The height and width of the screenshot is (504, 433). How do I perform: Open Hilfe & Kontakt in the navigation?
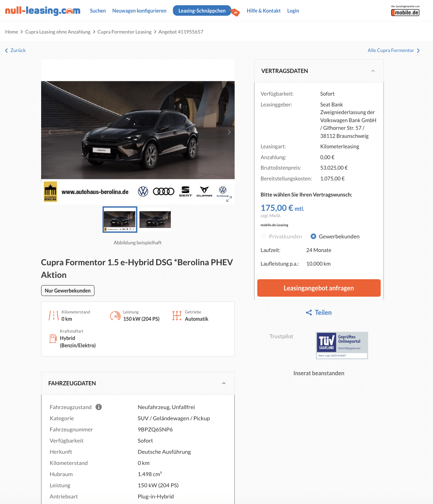point(264,11)
